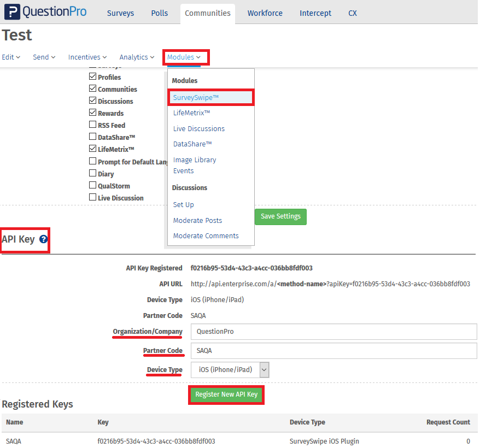Disable the Rewards checkbox
This screenshot has width=480, height=448.
coord(92,113)
